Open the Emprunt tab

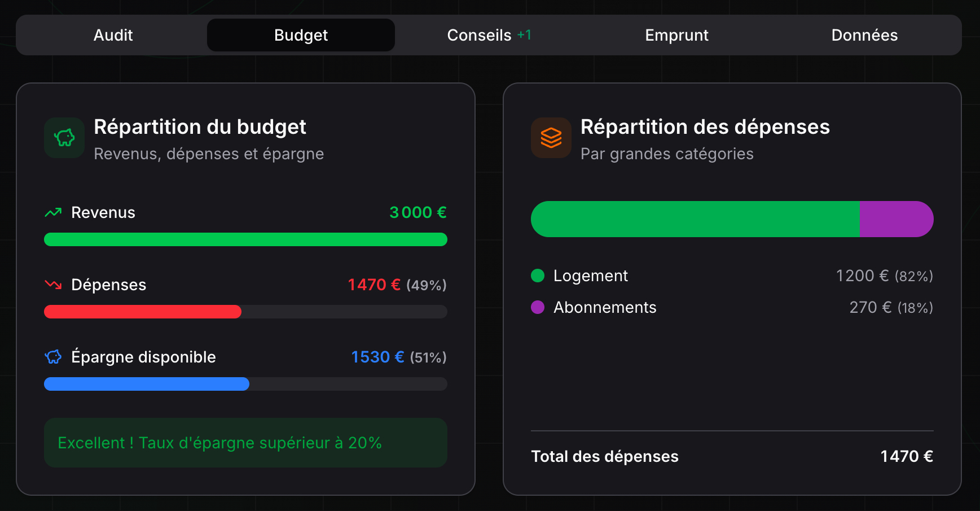676,34
